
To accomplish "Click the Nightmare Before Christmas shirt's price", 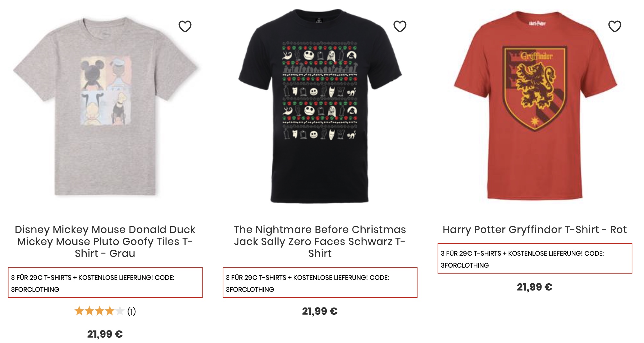I will pyautogui.click(x=320, y=311).
